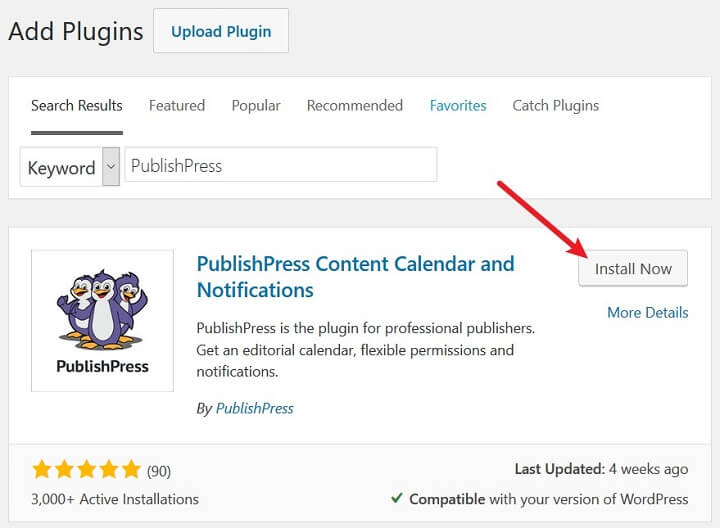Viewport: 720px width, 528px height.
Task: Click the green compatibility checkmark icon
Action: point(397,498)
